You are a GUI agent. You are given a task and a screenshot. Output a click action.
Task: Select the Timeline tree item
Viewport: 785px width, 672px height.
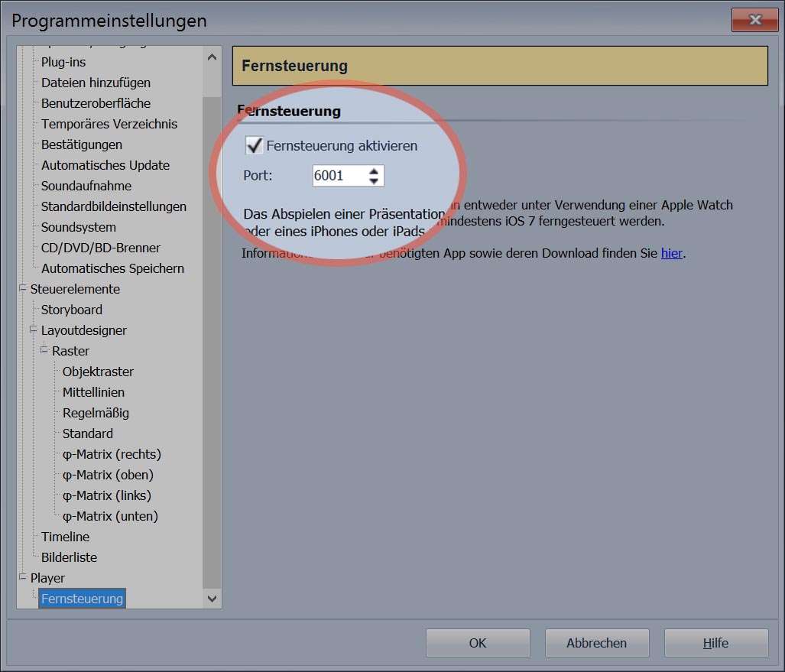point(65,537)
